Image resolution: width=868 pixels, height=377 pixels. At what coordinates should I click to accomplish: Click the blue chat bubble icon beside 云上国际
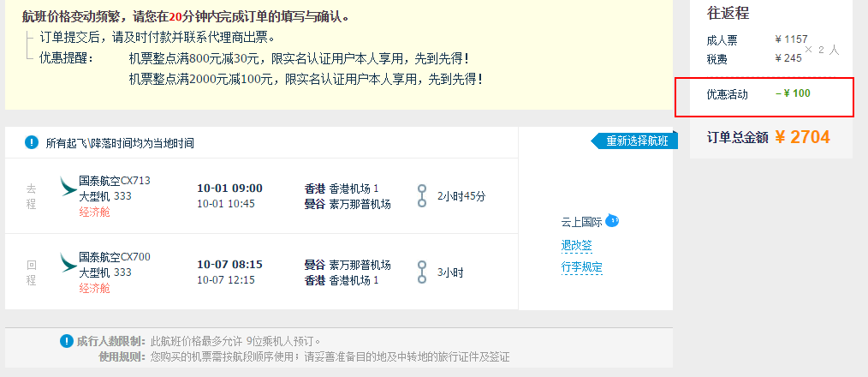coord(612,221)
